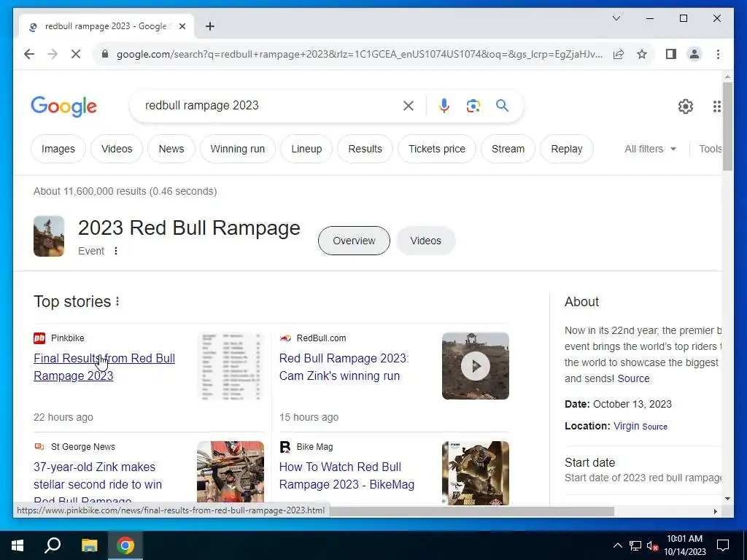Open 2023 Red Bull Rampage event thumbnail
Image resolution: width=747 pixels, height=560 pixels.
point(49,236)
